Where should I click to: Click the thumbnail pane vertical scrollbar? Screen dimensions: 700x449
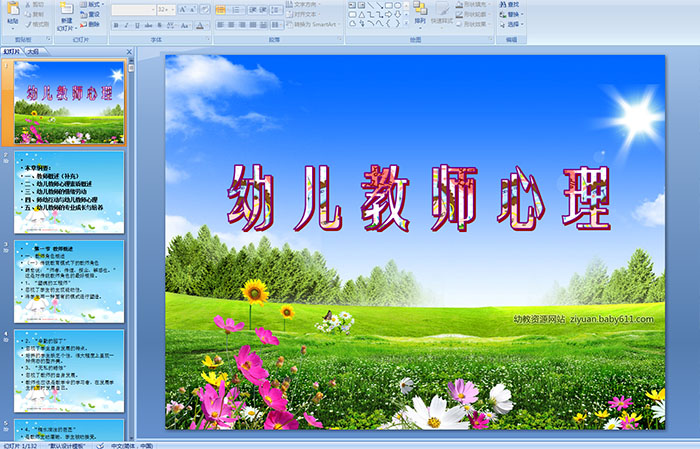point(131,250)
